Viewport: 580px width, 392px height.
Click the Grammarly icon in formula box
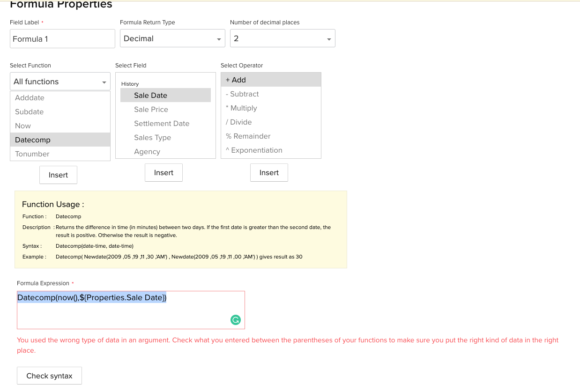236,320
